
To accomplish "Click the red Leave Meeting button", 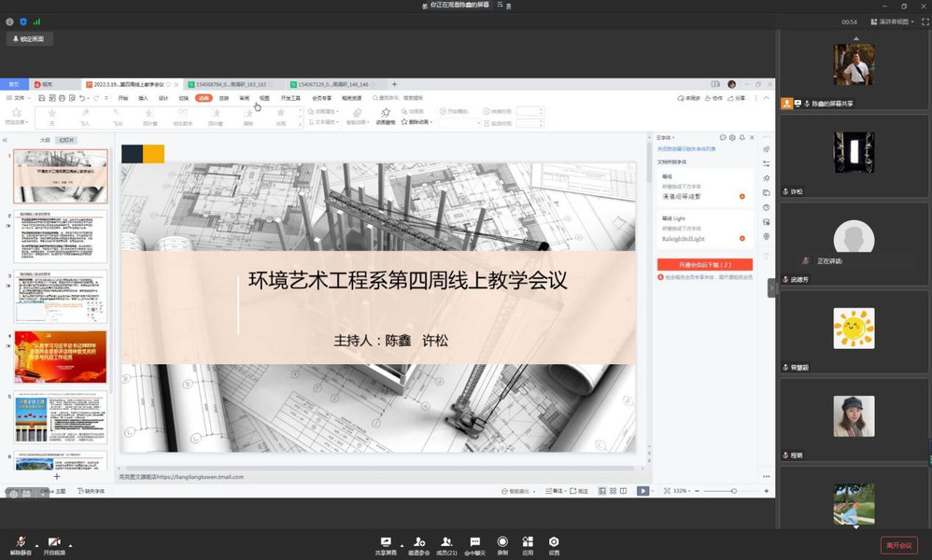I will coord(898,545).
